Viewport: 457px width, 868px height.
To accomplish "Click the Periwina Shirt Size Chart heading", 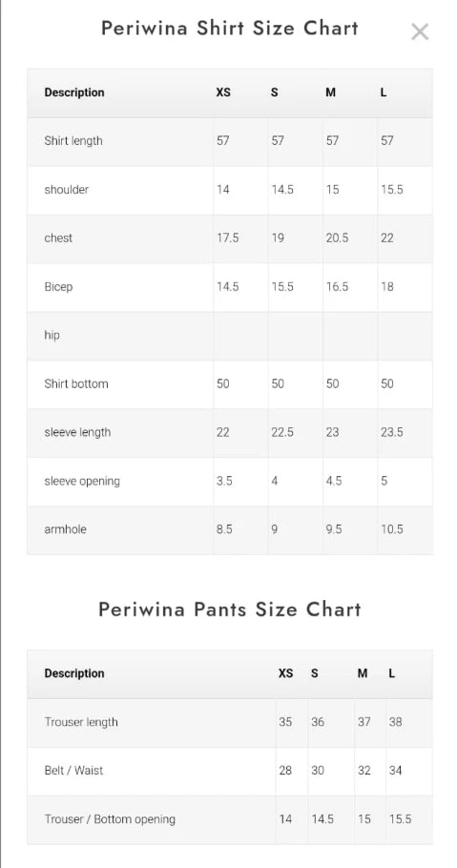I will click(x=229, y=28).
